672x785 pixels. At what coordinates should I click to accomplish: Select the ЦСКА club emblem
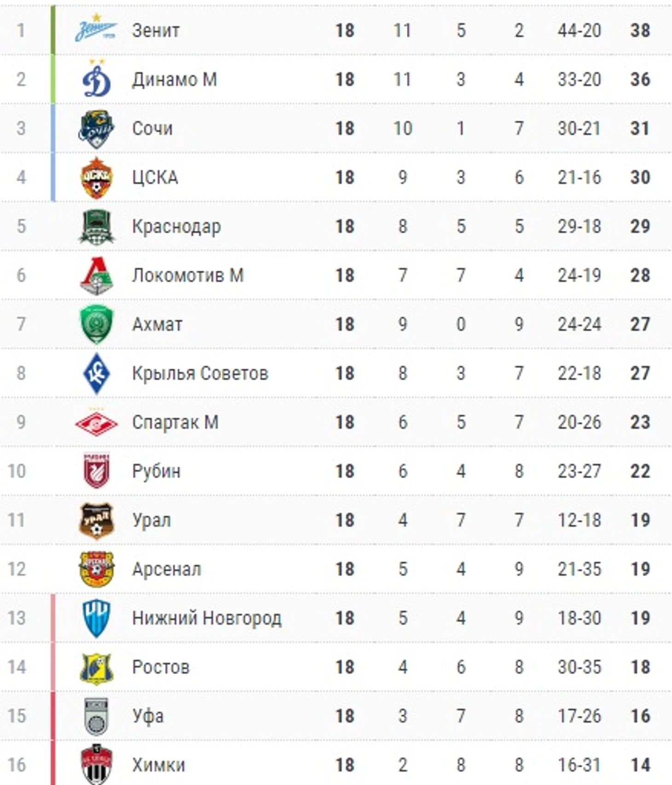click(x=96, y=178)
